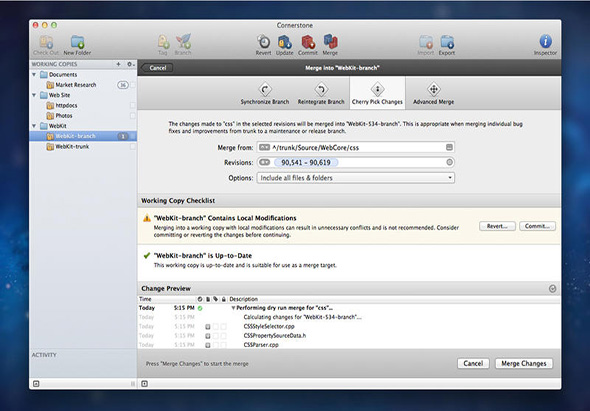The width and height of the screenshot is (590, 411).
Task: Toggle the sidebar bottom-left panel button
Action: click(x=36, y=384)
